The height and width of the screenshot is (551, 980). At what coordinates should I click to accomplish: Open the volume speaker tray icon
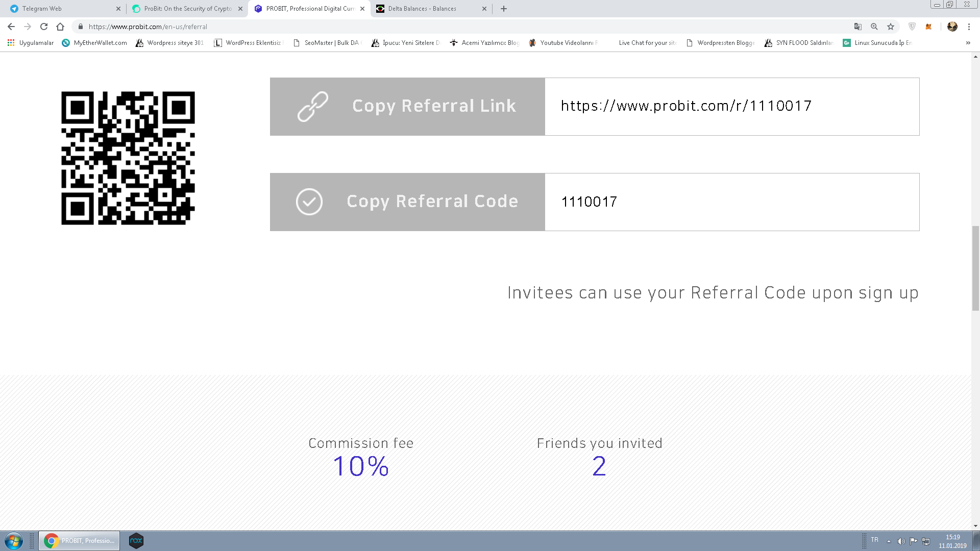tap(901, 541)
